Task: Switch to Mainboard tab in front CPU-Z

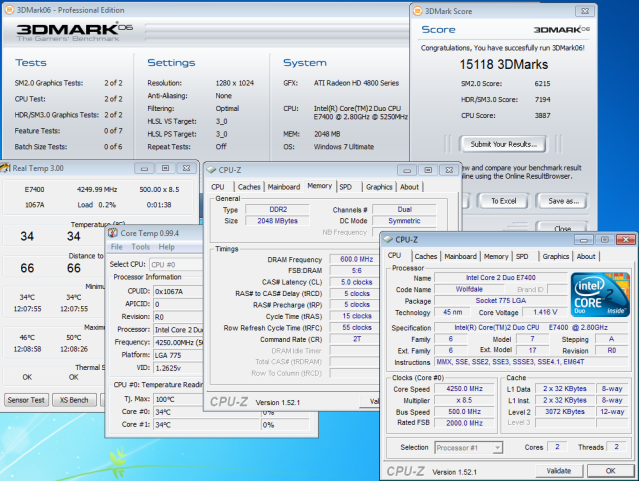Action: point(461,256)
